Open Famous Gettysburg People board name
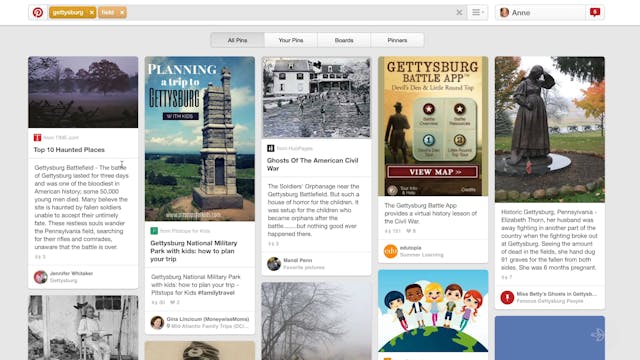Image resolution: width=640 pixels, height=360 pixels. point(550,301)
